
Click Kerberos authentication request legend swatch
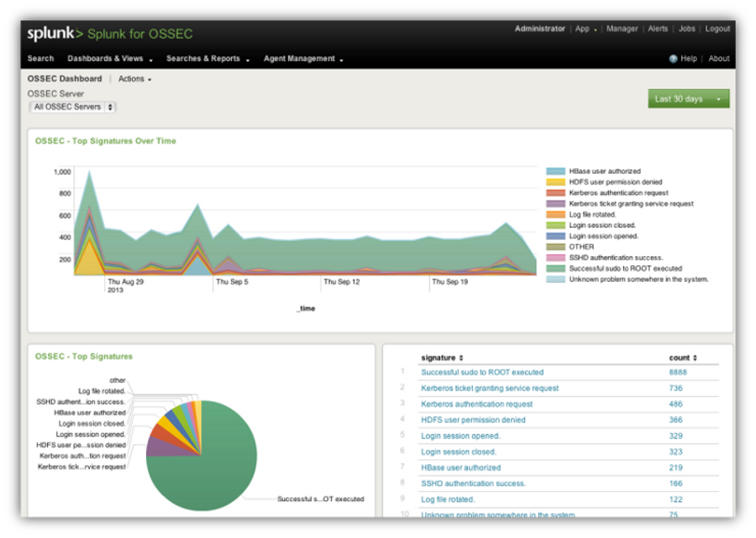(555, 193)
